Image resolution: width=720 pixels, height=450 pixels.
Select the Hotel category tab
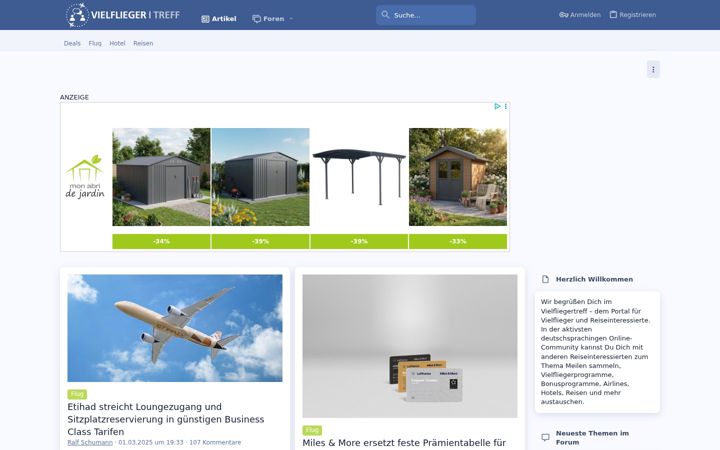(x=117, y=43)
